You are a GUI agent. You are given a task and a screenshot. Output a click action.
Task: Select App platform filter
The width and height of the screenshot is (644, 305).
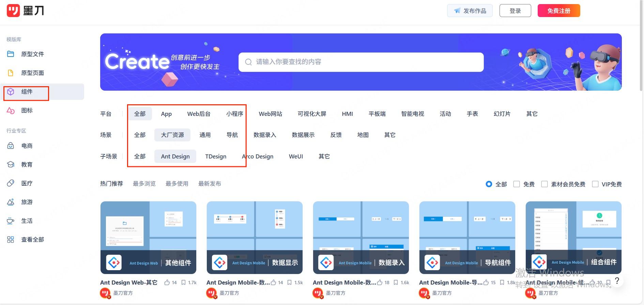pyautogui.click(x=166, y=114)
